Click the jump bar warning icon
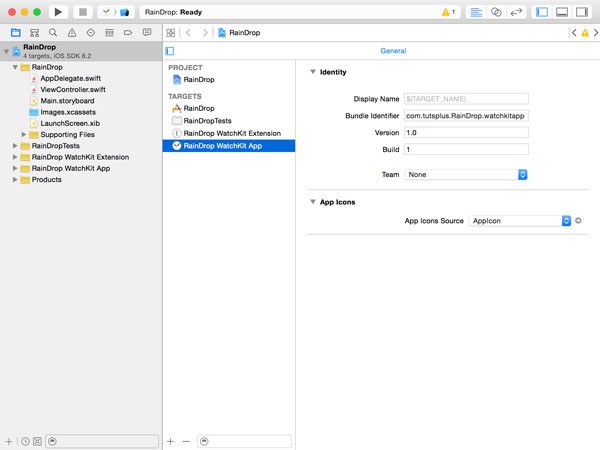Screen dimensions: 600x450 pyautogui.click(x=585, y=33)
